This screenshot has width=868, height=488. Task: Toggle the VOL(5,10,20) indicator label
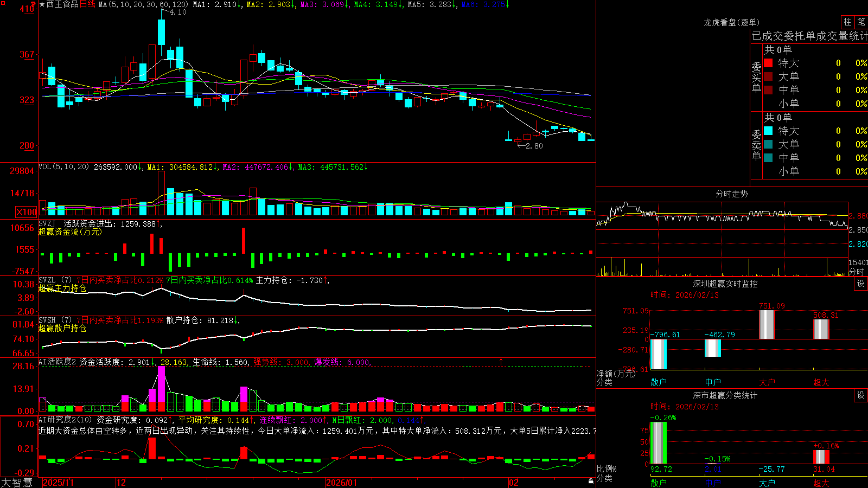click(63, 167)
